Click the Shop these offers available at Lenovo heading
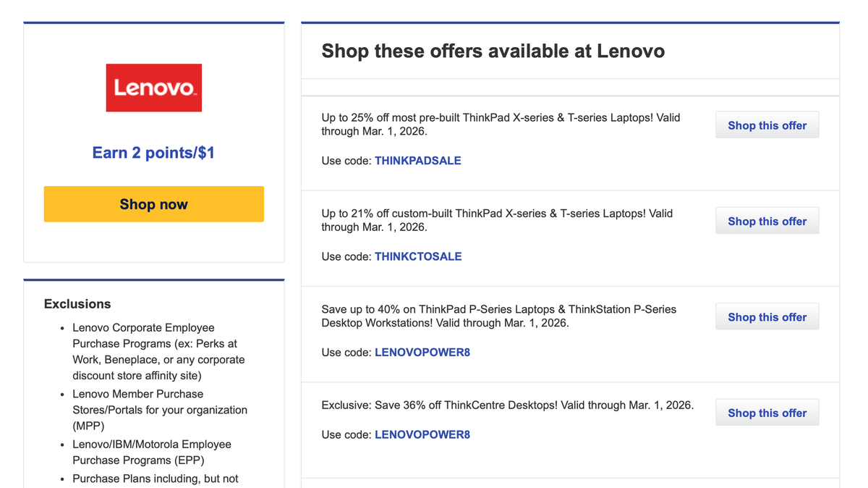The width and height of the screenshot is (868, 488). click(493, 51)
